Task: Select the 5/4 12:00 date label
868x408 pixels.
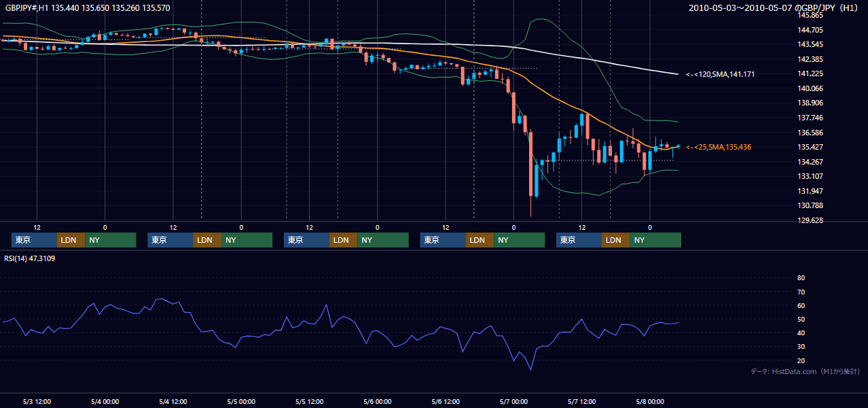Action: tap(173, 401)
